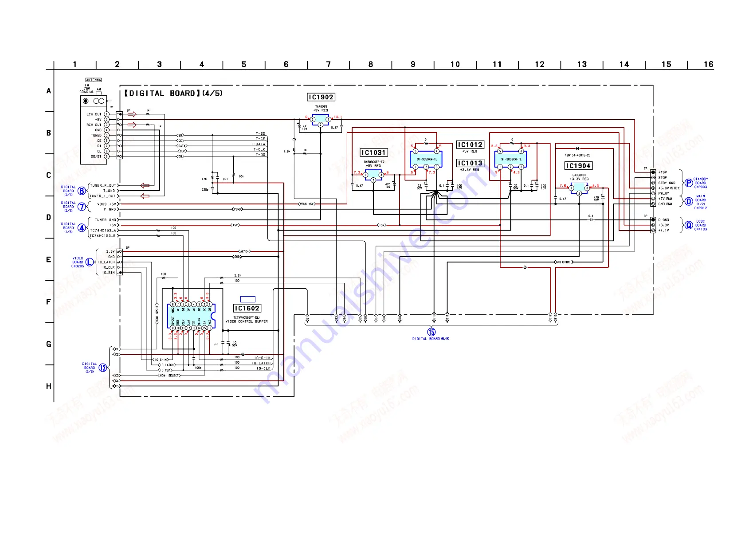Click the BA50BC0FP-E2 part number text
Viewport: 745px width, 560px height.
374,162
